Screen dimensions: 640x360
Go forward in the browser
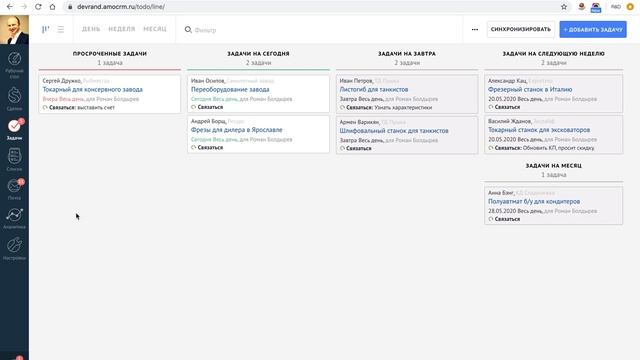(24, 7)
